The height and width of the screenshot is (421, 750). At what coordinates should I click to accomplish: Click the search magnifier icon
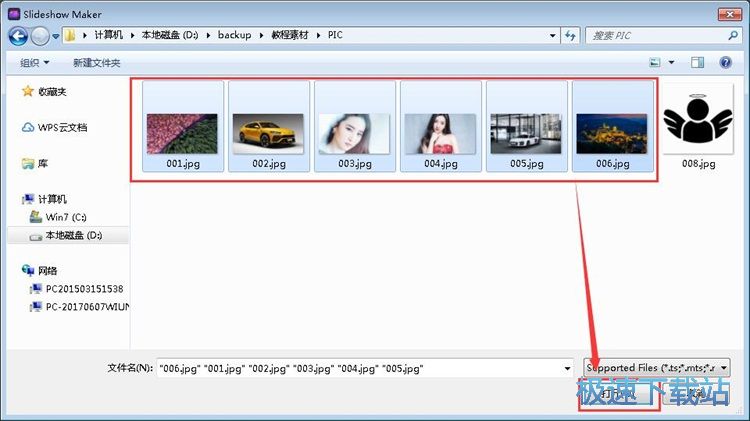click(x=733, y=35)
